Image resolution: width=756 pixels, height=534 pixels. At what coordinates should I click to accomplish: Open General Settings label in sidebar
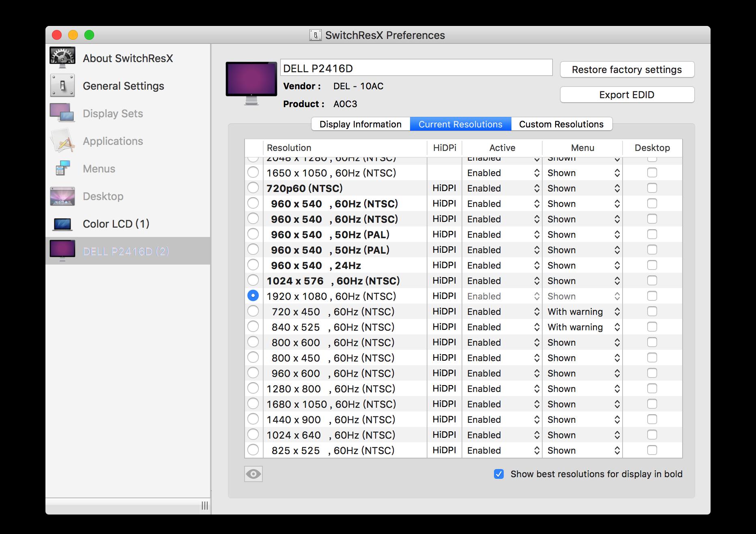point(123,86)
